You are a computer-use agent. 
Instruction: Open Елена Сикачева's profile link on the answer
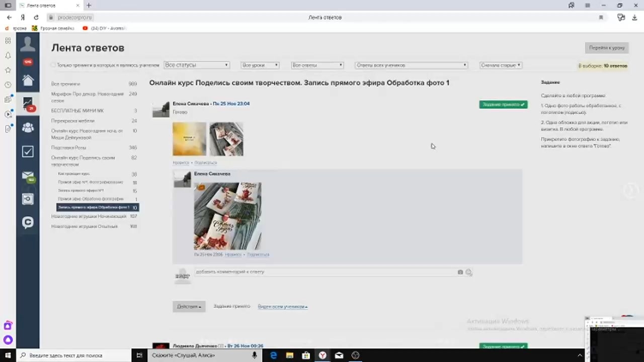pyautogui.click(x=191, y=104)
